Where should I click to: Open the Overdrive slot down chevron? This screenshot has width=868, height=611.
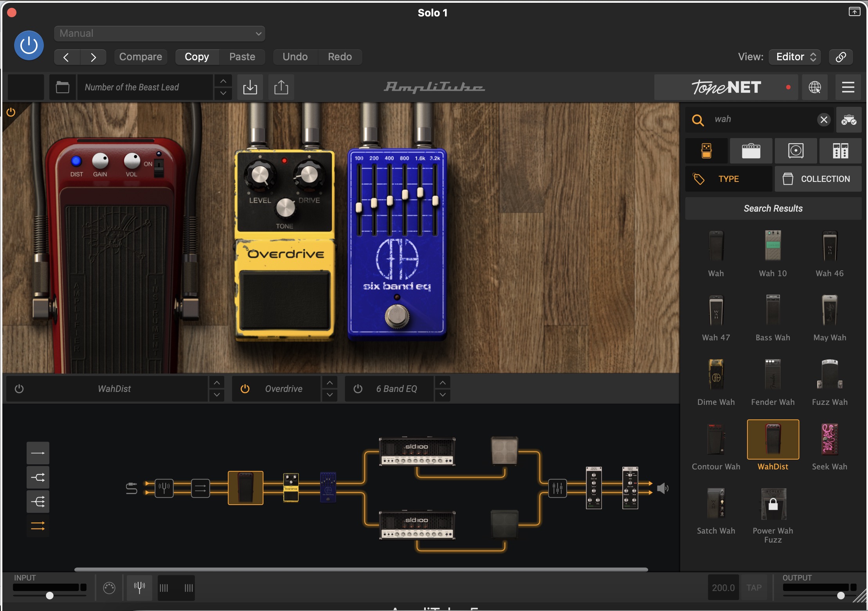coord(330,395)
